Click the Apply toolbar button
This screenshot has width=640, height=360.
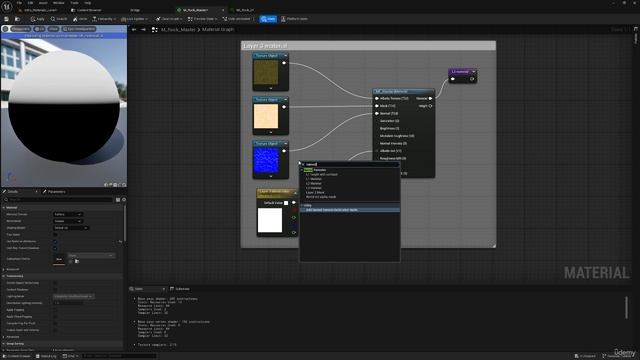[38, 19]
